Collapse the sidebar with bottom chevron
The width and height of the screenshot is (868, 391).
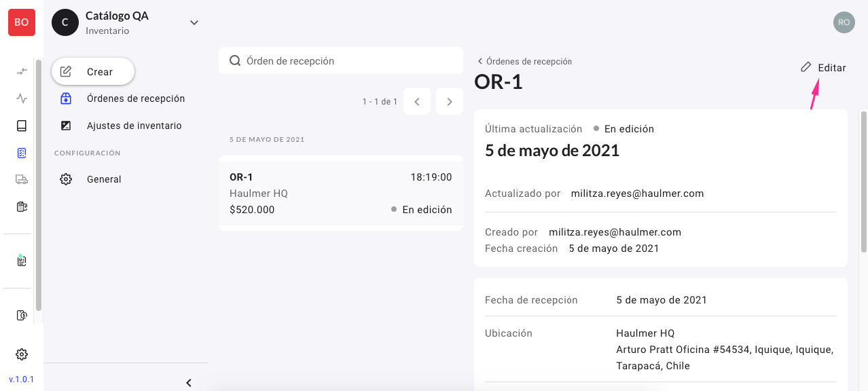(x=189, y=383)
